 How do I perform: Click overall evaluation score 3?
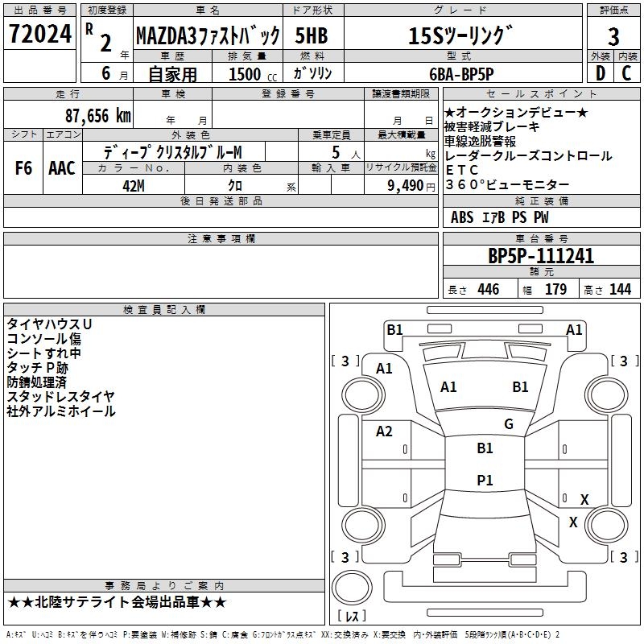coord(613,36)
